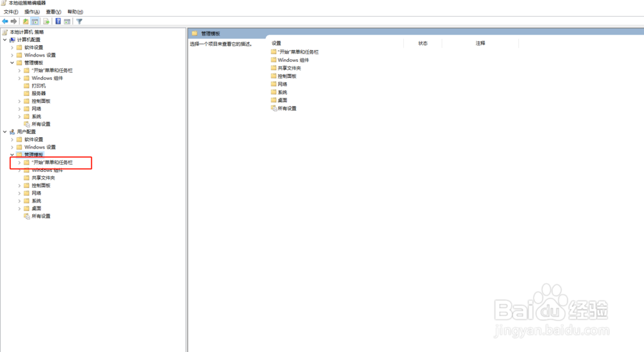Select 系统 label under 用户配置
The image size is (644, 352).
[x=36, y=201]
